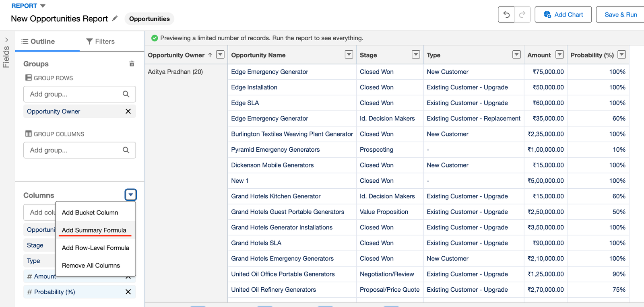Expand the Fields side panel

point(6,40)
